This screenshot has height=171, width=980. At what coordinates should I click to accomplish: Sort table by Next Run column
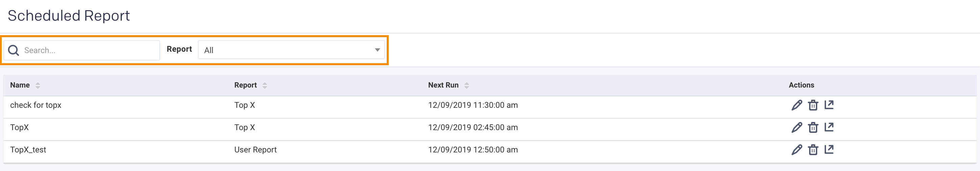pos(466,85)
